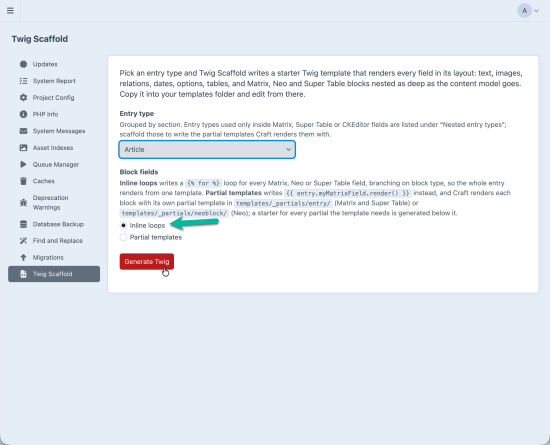Click the Deprecation Warnings bug icon
Viewport: 550px width, 445px height.
23,203
